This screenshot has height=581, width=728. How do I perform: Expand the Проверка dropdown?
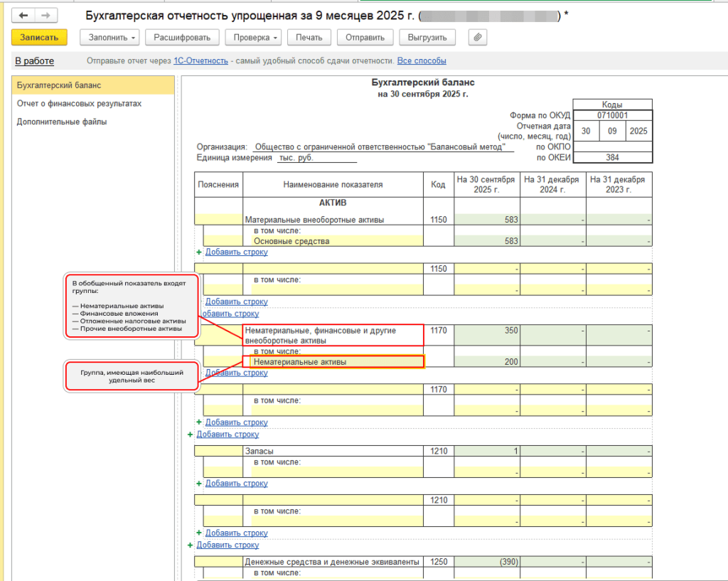click(253, 38)
